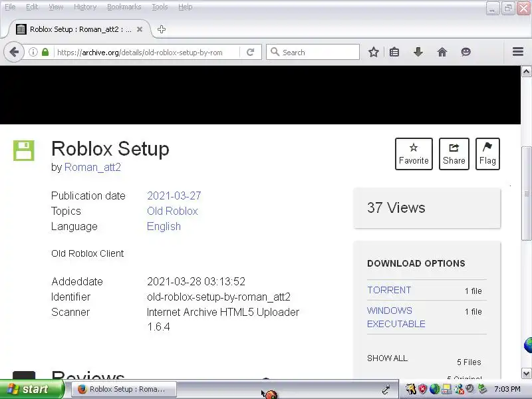
Task: Click scrollbar up arrow
Action: 526,72
